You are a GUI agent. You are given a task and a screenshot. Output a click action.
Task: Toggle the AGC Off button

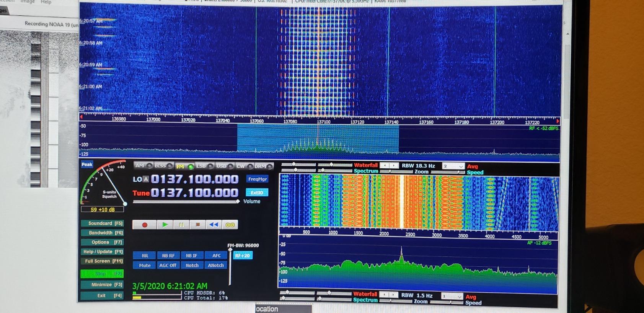[168, 265]
